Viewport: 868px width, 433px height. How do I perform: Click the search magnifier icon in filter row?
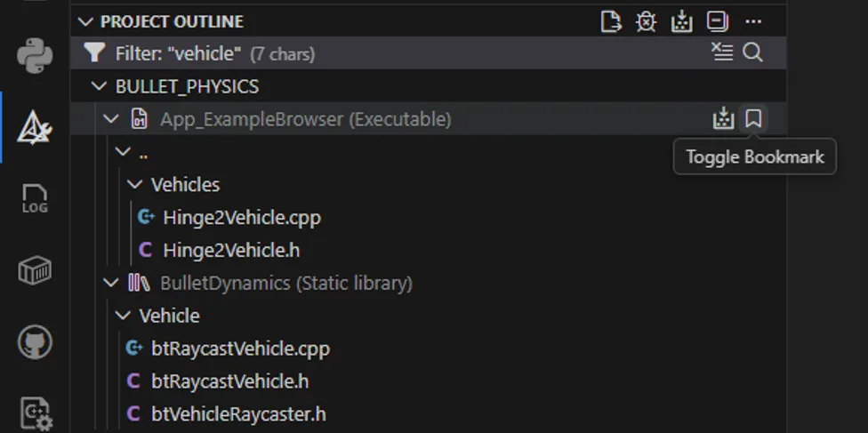point(753,52)
